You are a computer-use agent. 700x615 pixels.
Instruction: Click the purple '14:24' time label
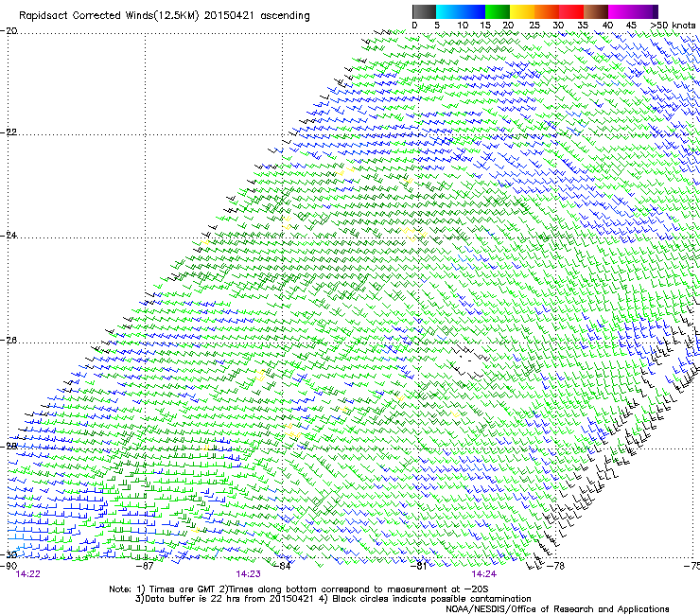point(484,574)
